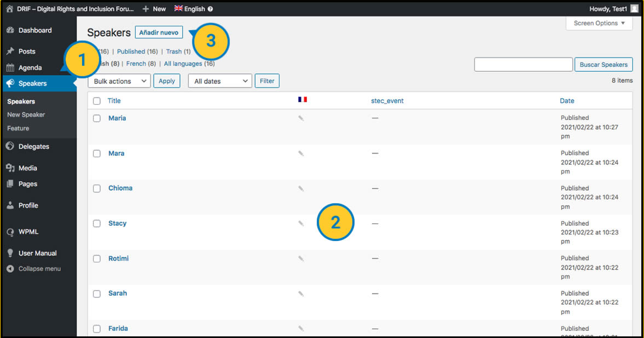Click the user avatar next to Howdy, Test1
Viewport: 644px width, 338px height.
click(x=634, y=9)
